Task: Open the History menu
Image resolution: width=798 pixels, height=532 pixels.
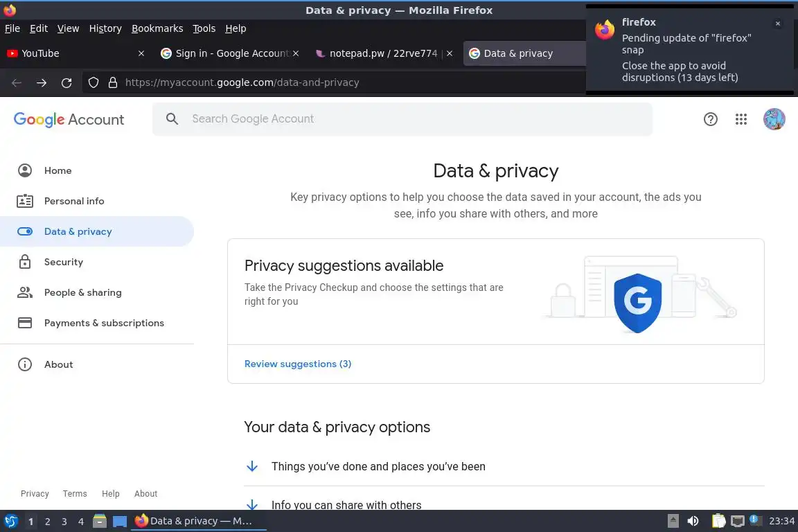Action: point(105,28)
